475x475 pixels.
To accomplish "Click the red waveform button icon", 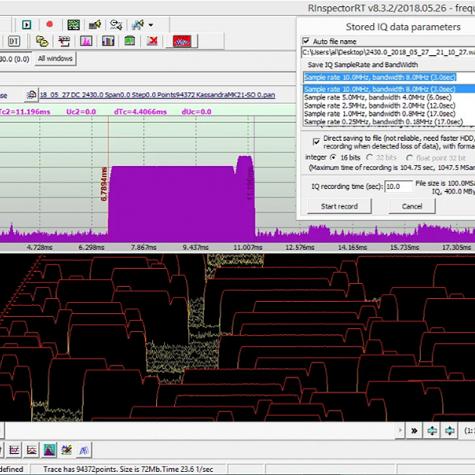I will 182,41.
